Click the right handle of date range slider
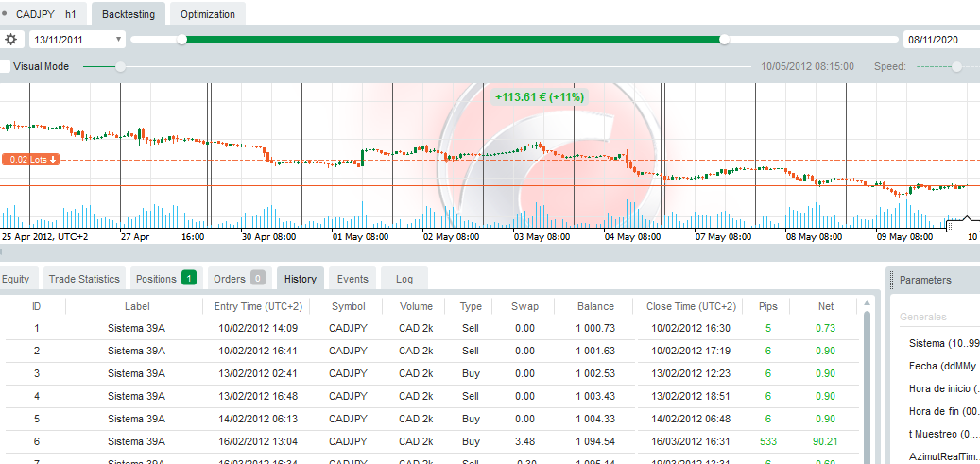Screen dimensions: 980x464 tap(725, 40)
